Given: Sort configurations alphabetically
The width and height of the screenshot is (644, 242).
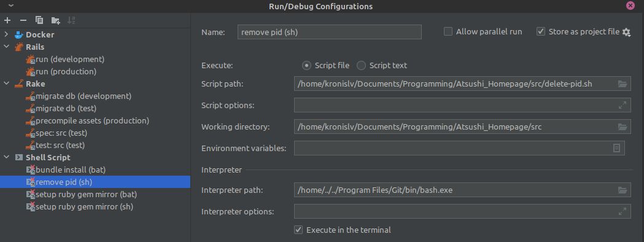Looking at the screenshot, I should click(71, 20).
